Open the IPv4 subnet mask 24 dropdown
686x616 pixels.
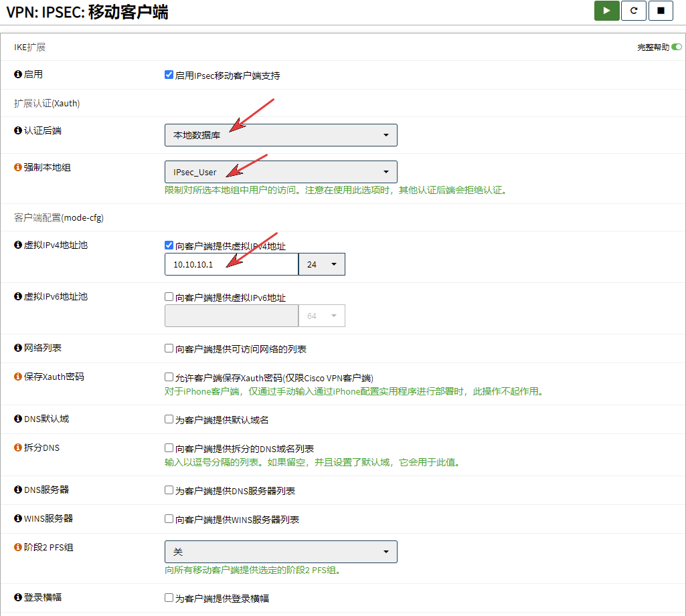click(x=321, y=264)
